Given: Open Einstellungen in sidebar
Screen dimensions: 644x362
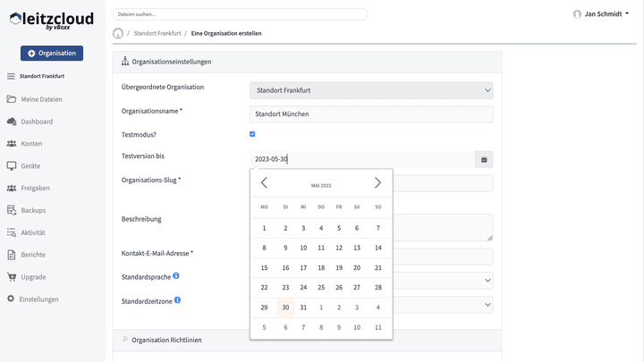Looking at the screenshot, I should click(x=38, y=299).
